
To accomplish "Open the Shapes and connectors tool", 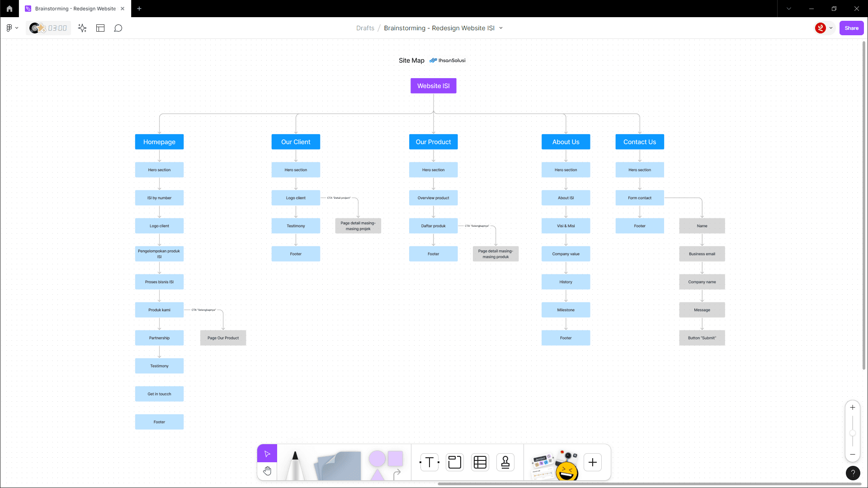I will [x=386, y=464].
